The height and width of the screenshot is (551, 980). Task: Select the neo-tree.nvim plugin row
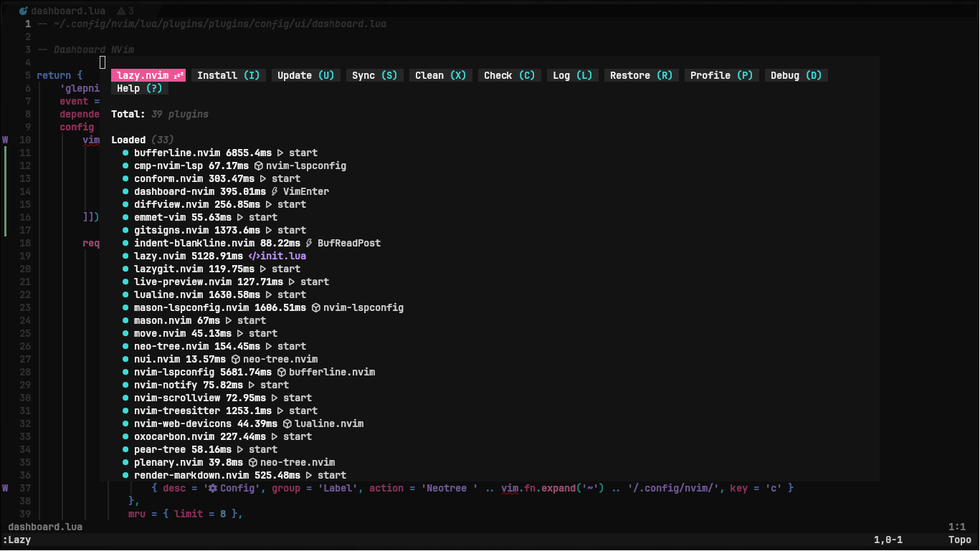coord(214,346)
